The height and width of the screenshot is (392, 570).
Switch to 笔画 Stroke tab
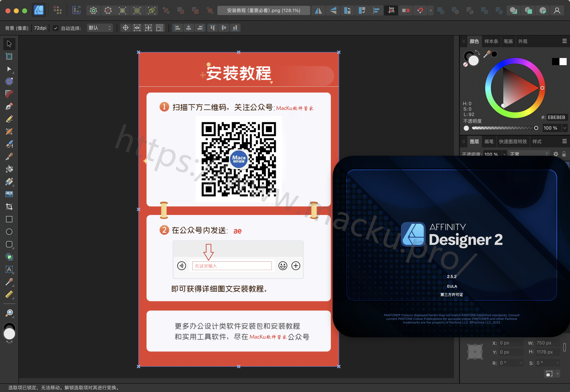coord(508,41)
